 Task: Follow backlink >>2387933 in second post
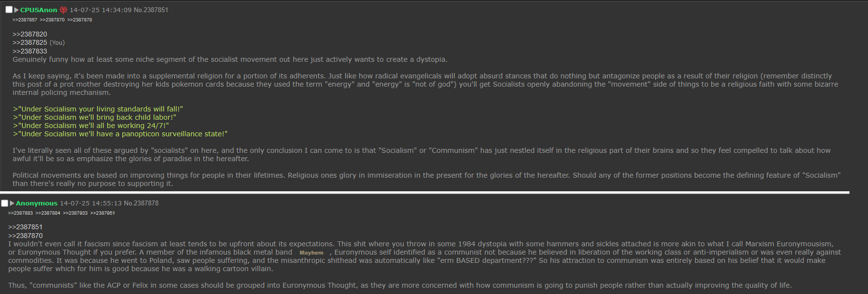point(75,213)
